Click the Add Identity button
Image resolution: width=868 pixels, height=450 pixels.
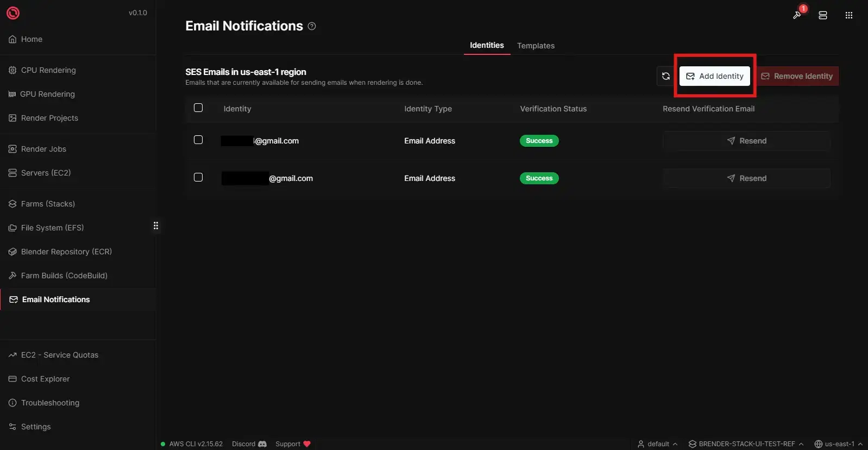pyautogui.click(x=714, y=76)
